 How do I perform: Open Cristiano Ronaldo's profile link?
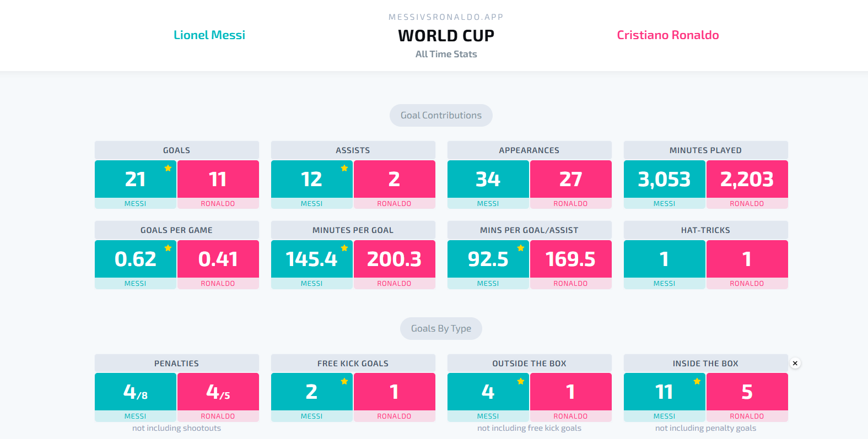click(668, 35)
